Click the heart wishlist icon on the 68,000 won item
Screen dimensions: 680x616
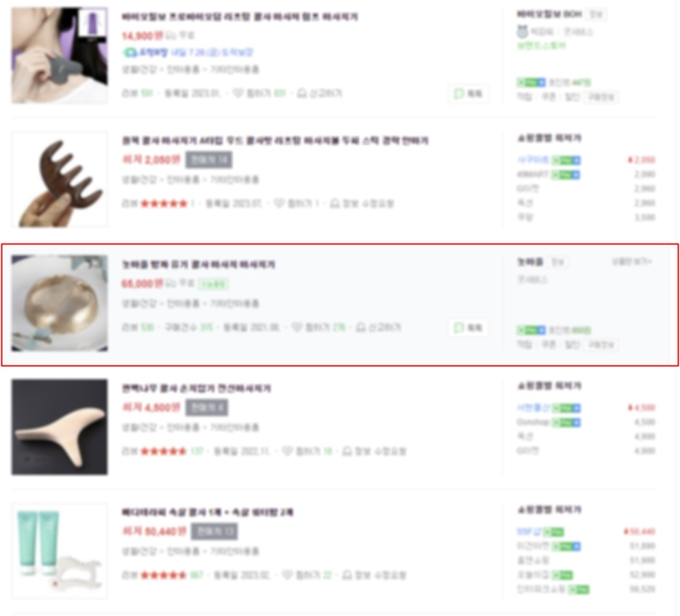[x=297, y=327]
